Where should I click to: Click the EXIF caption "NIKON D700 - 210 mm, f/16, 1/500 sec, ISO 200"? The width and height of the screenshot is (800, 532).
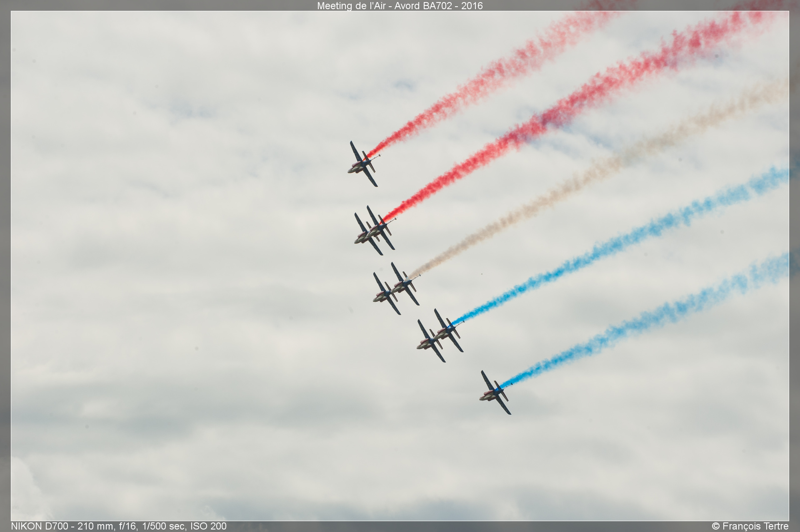click(119, 526)
